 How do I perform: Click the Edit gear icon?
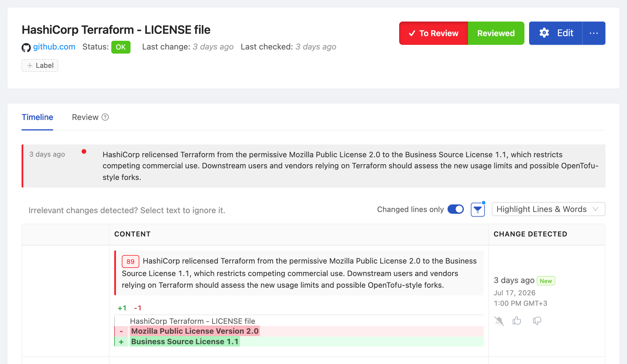[x=544, y=33]
